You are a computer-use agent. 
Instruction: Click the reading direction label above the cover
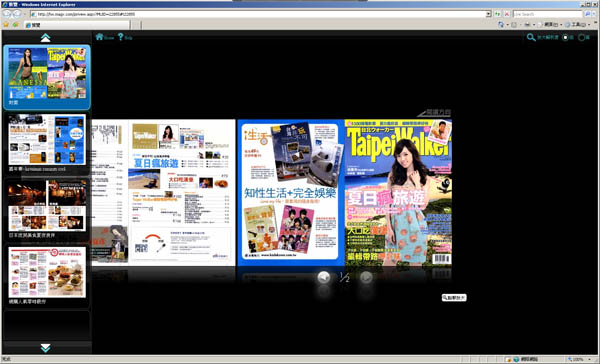(434, 113)
